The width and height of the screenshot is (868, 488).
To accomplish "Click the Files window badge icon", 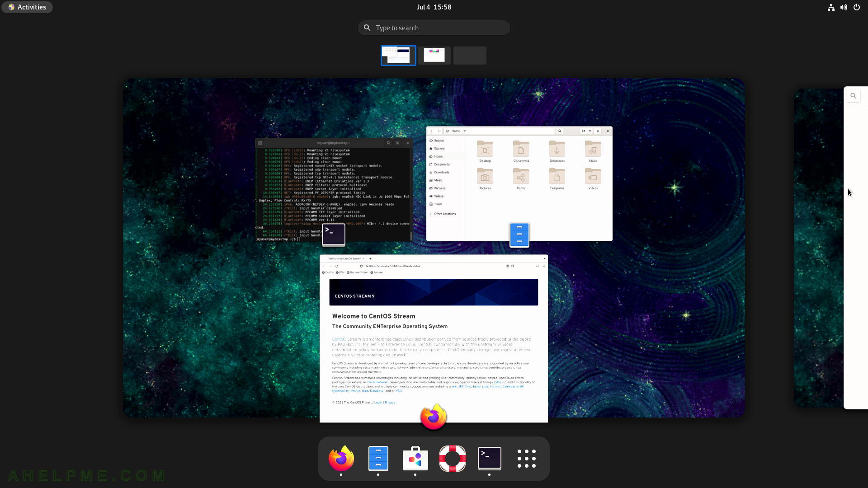I will coord(519,235).
